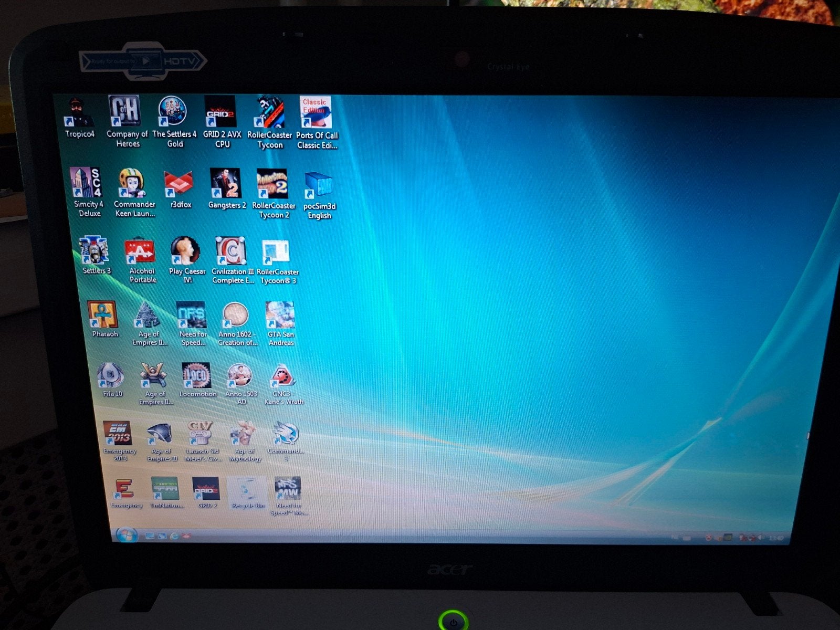The image size is (840, 630).
Task: Launch Internet Explorer from Quick Launch
Action: tap(174, 536)
